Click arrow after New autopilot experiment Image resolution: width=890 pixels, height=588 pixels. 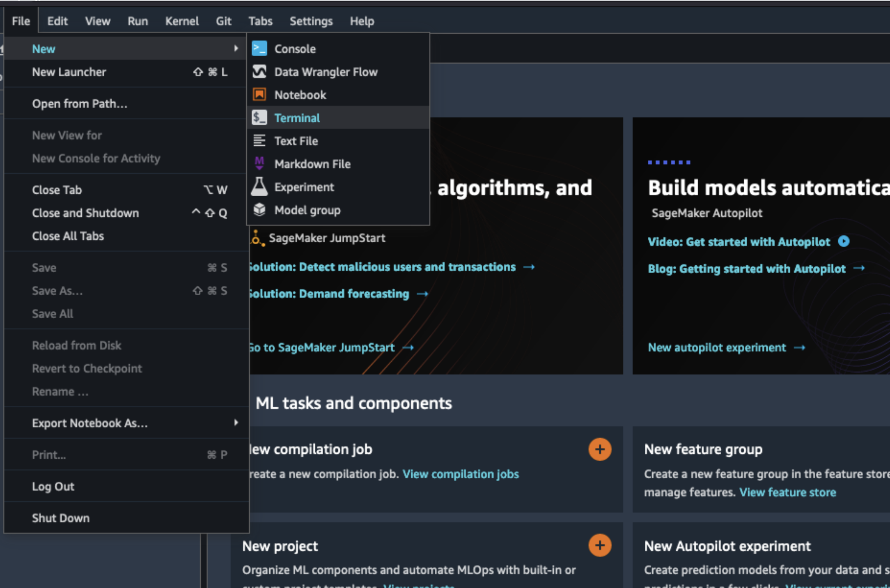tap(799, 348)
